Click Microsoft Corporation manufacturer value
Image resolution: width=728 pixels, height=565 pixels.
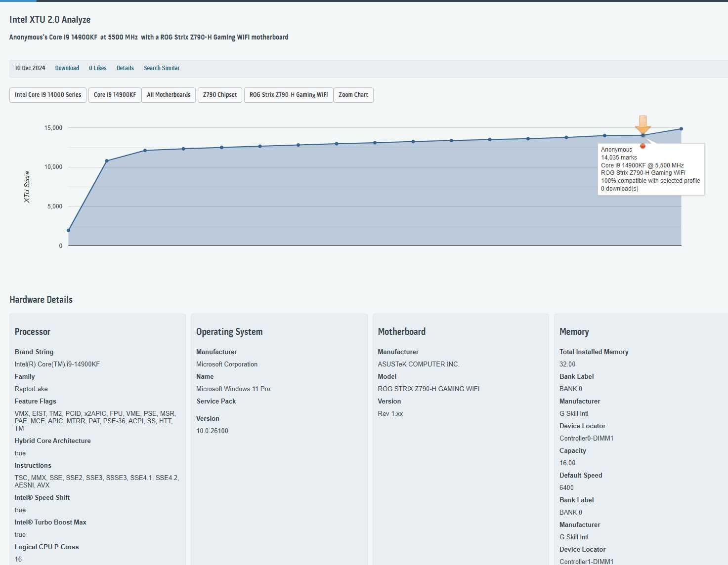[227, 364]
